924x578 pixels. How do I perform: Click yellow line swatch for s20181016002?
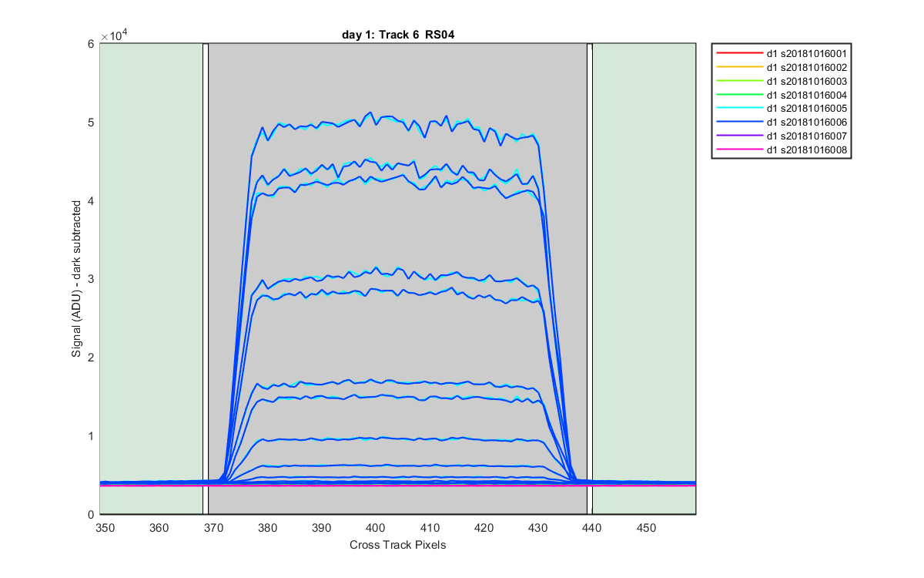(x=739, y=67)
